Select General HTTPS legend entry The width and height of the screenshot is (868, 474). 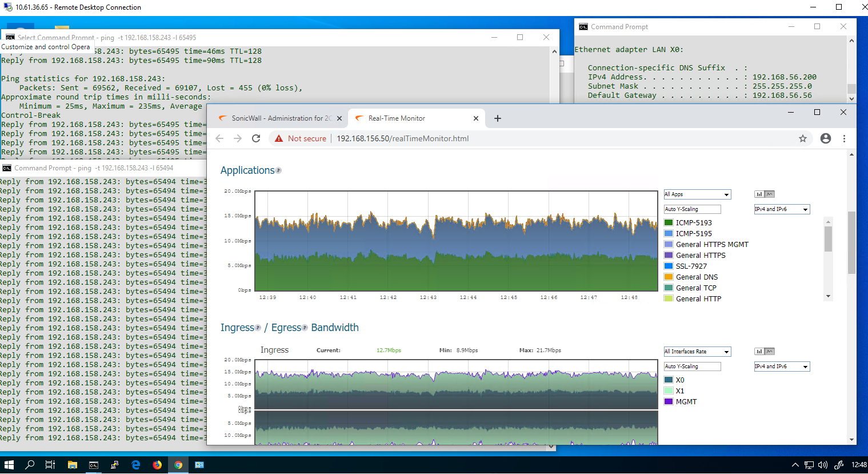701,255
